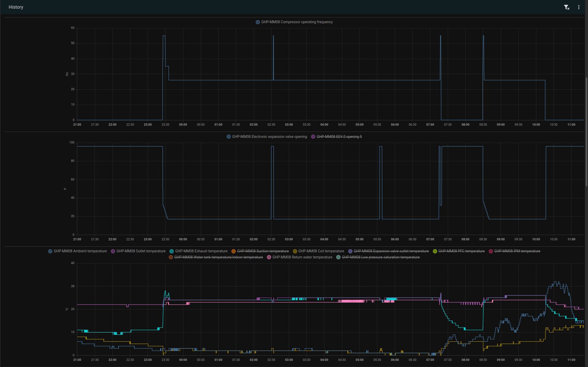588x367 pixels.
Task: Open the three-dot overflow menu
Action: pos(579,7)
